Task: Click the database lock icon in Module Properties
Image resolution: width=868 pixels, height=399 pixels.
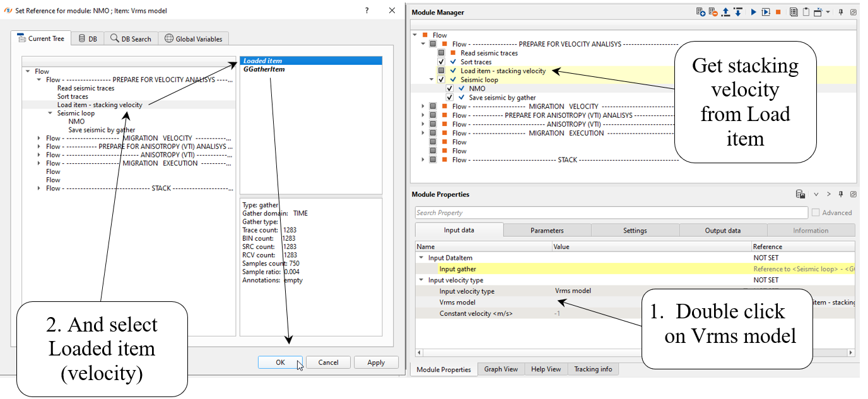Action: [x=800, y=194]
